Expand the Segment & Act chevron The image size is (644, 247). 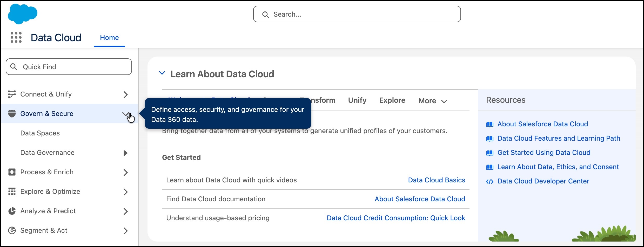click(126, 231)
